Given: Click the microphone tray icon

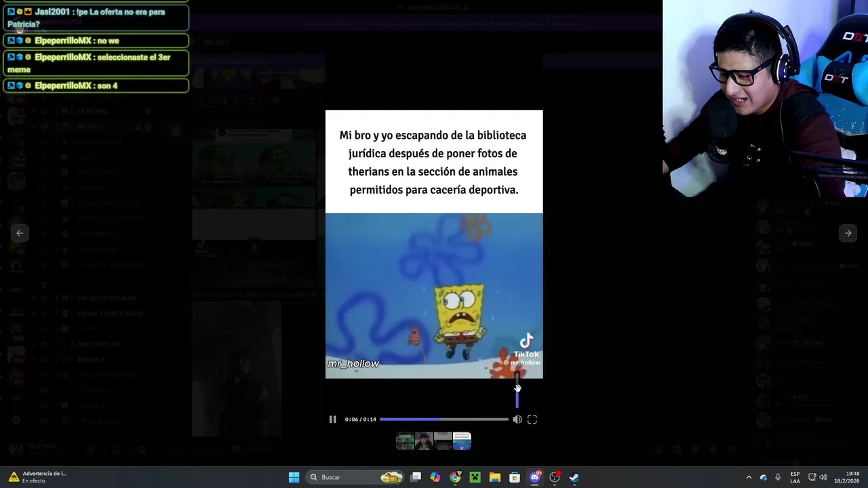Looking at the screenshot, I should point(778,477).
